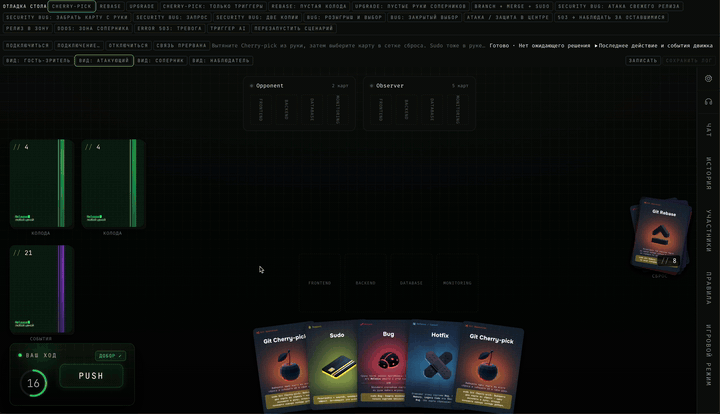
Task: Load 'Branch + Merge + Sudo' scenario
Action: (512, 6)
